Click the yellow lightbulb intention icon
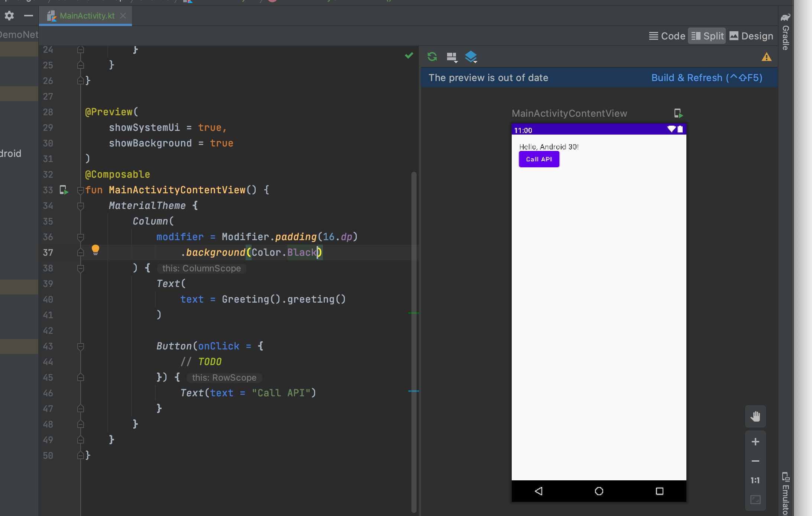The height and width of the screenshot is (516, 812). coord(96,249)
